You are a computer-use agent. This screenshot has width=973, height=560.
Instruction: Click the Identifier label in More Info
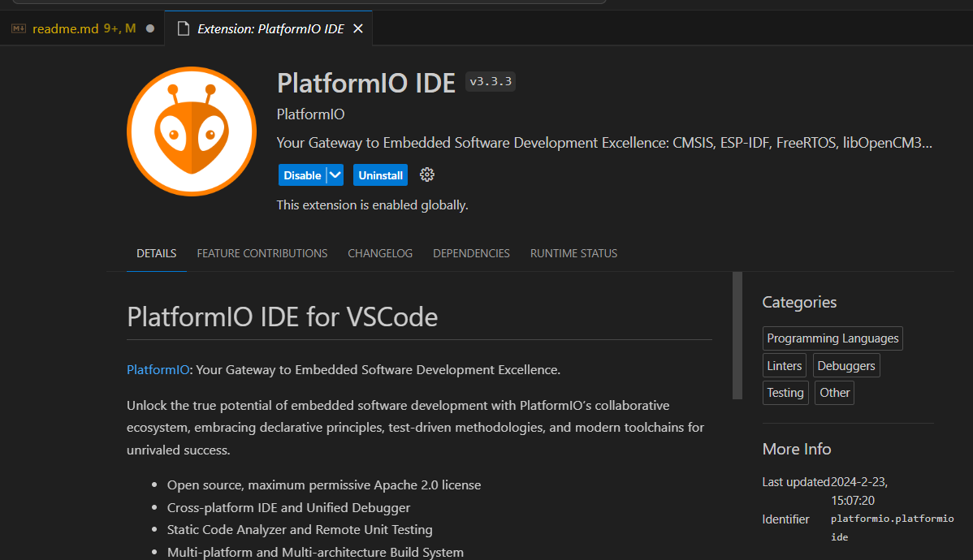785,519
